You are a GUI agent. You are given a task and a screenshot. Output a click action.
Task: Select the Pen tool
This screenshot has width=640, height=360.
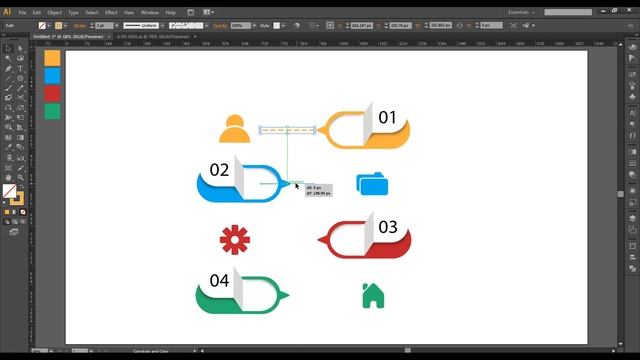tap(8, 69)
